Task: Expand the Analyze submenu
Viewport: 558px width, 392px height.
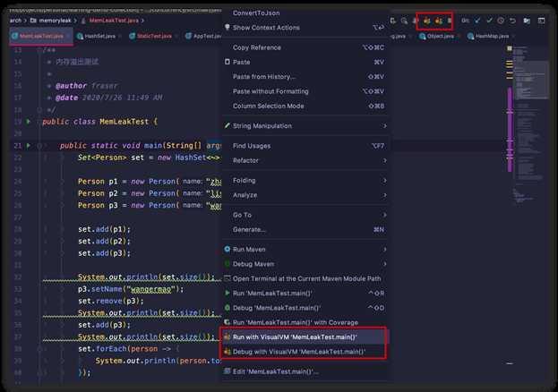Action: pyautogui.click(x=385, y=195)
